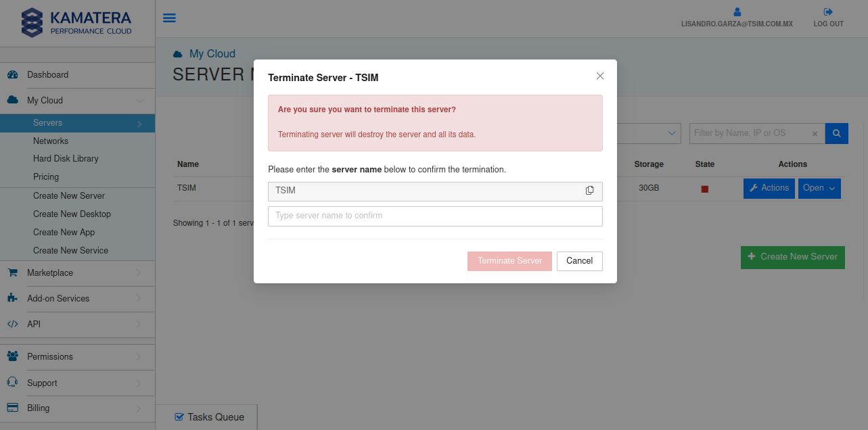The image size is (868, 430).
Task: Click the red server state indicator
Action: tap(704, 189)
